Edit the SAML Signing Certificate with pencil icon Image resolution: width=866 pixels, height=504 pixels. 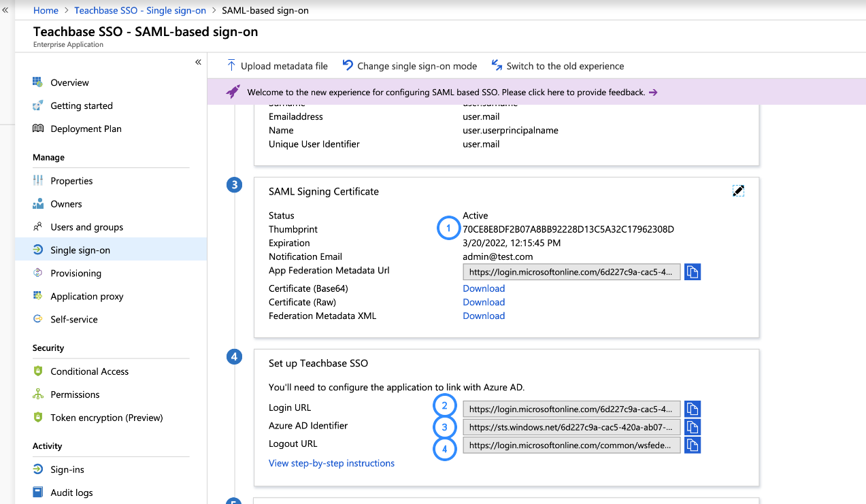click(x=738, y=191)
